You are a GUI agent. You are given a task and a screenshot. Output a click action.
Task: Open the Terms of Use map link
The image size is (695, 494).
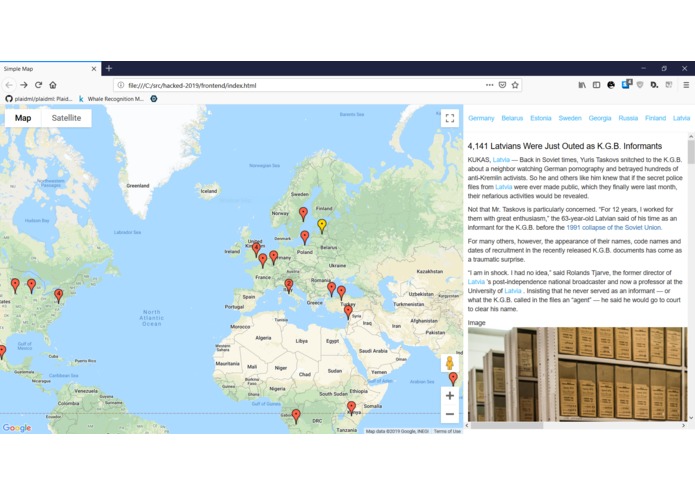tap(447, 431)
